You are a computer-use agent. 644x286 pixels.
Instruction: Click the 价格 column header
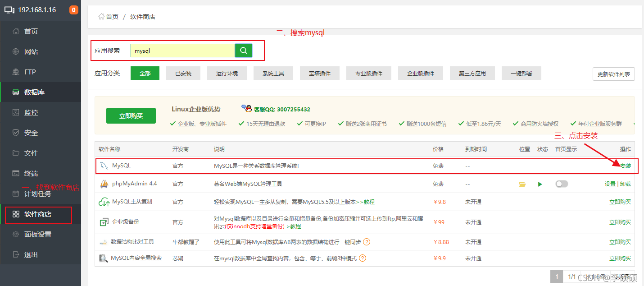(438, 149)
